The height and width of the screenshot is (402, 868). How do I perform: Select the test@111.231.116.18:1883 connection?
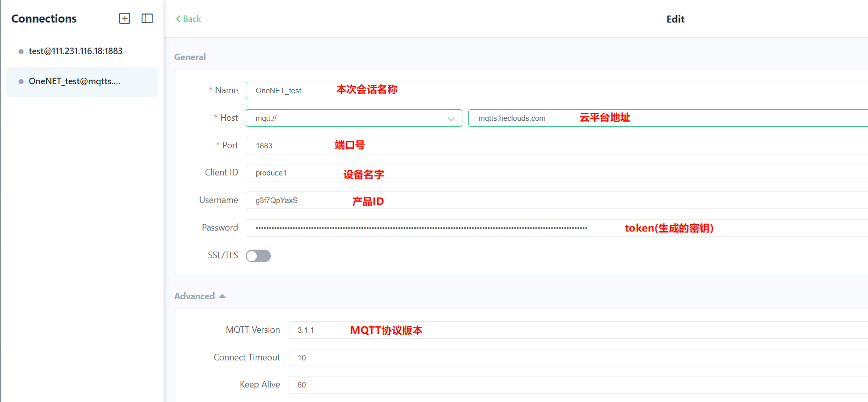[75, 51]
